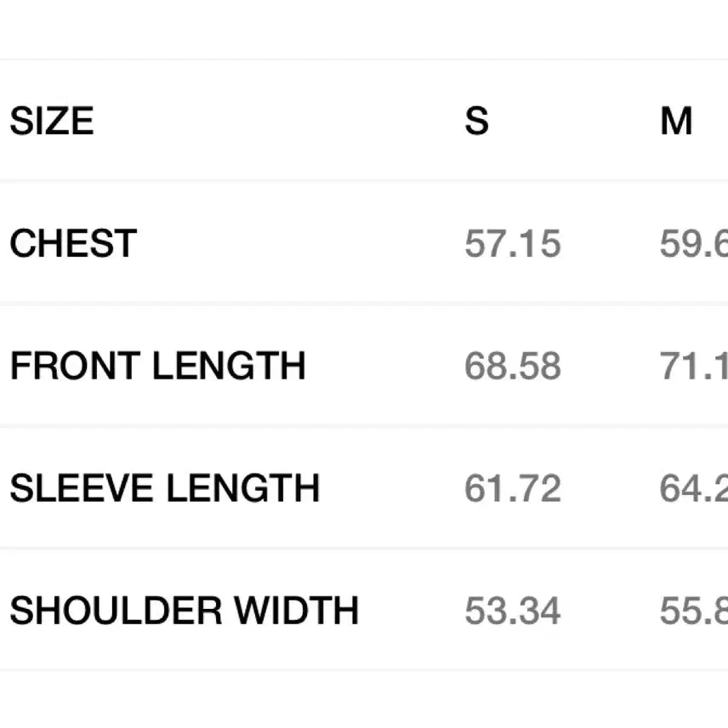Select chest value 57.15 for size S
Screen dimensions: 728x728
pos(513,243)
